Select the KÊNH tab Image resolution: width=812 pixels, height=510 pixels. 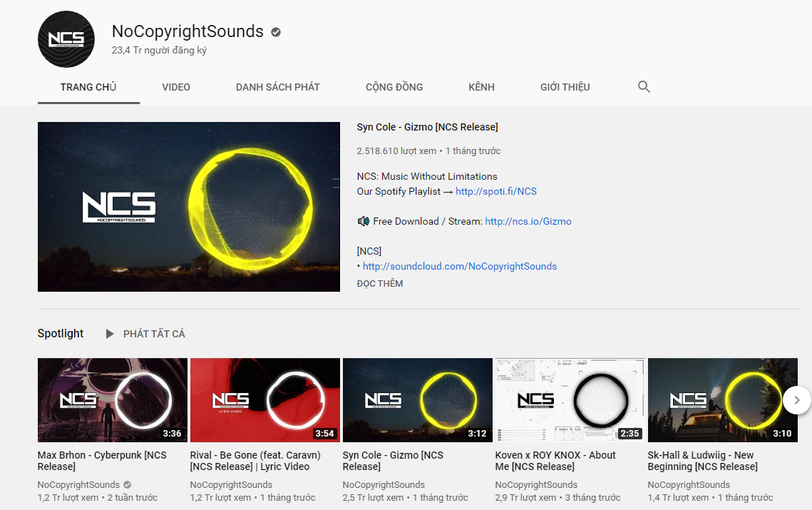(481, 87)
